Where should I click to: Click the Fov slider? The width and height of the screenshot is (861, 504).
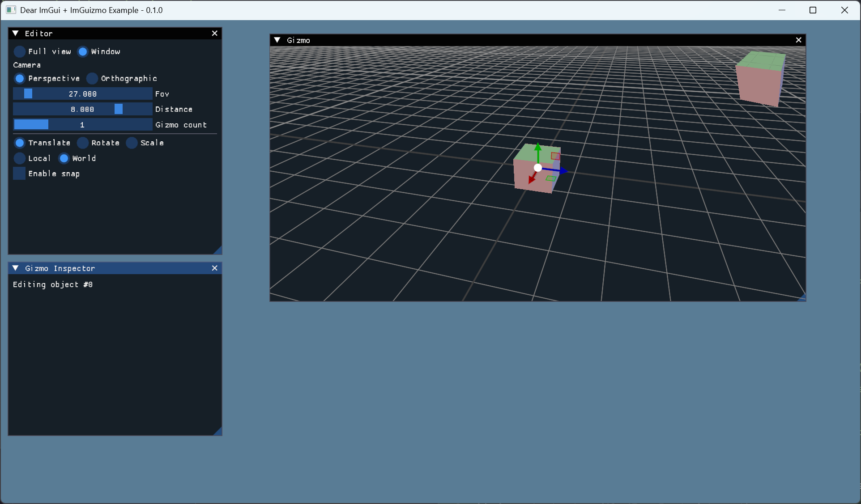pos(83,94)
